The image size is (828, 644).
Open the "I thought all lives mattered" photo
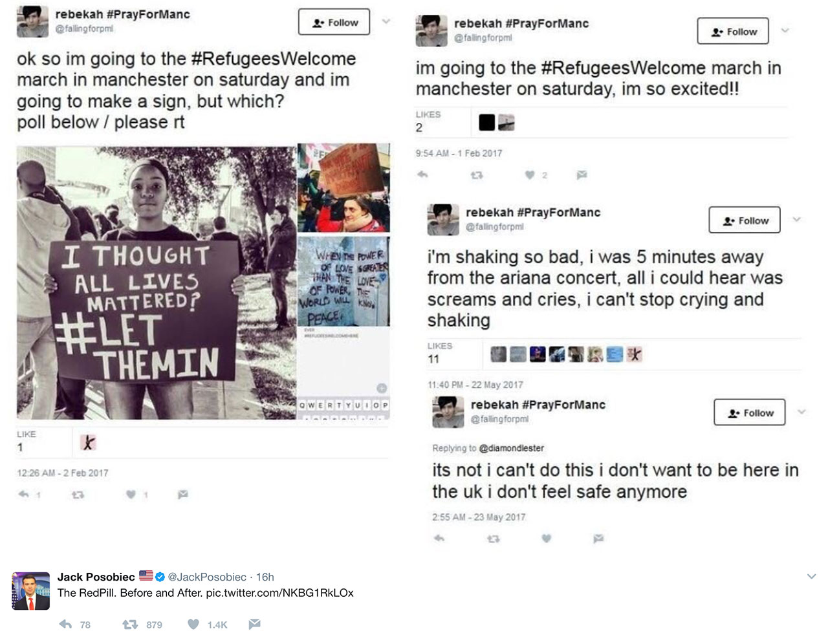(x=156, y=282)
